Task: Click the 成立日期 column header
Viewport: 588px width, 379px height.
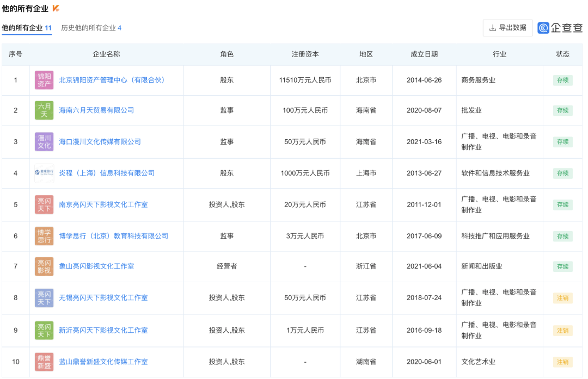Action: (424, 54)
